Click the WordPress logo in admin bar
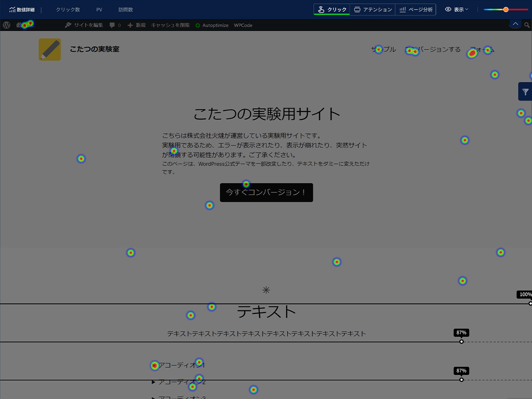Image resolution: width=532 pixels, height=399 pixels. [x=6, y=25]
